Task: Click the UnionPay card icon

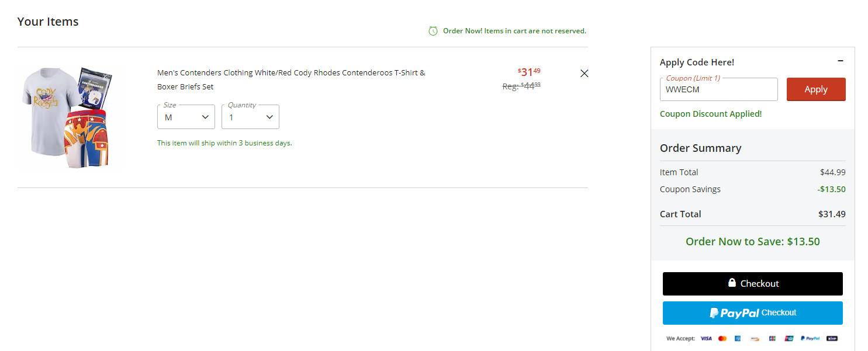Action: [x=789, y=338]
